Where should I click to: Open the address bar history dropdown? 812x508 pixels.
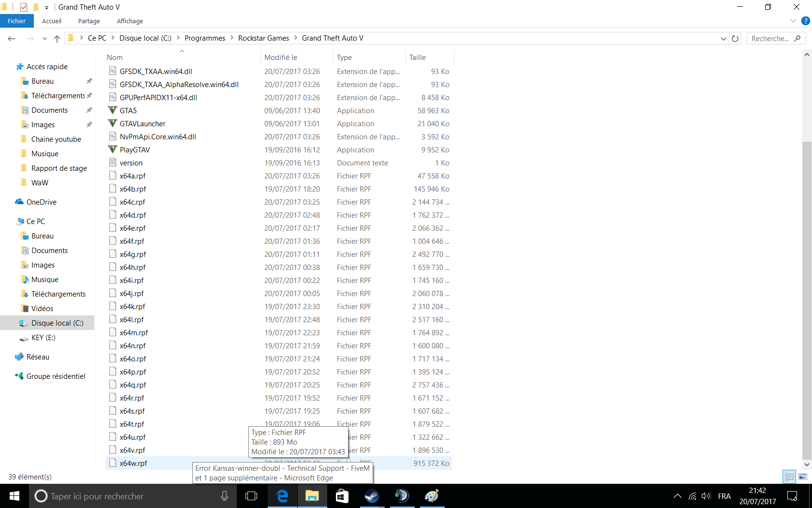(723, 39)
